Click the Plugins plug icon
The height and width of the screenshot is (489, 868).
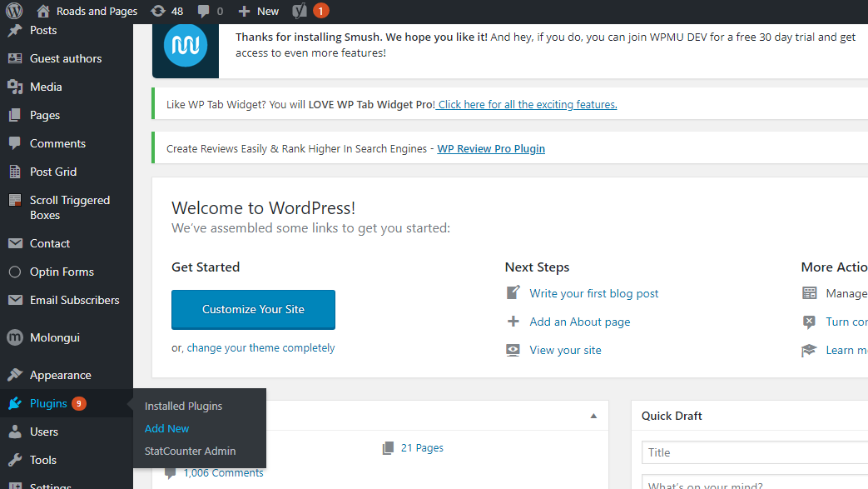(x=15, y=403)
